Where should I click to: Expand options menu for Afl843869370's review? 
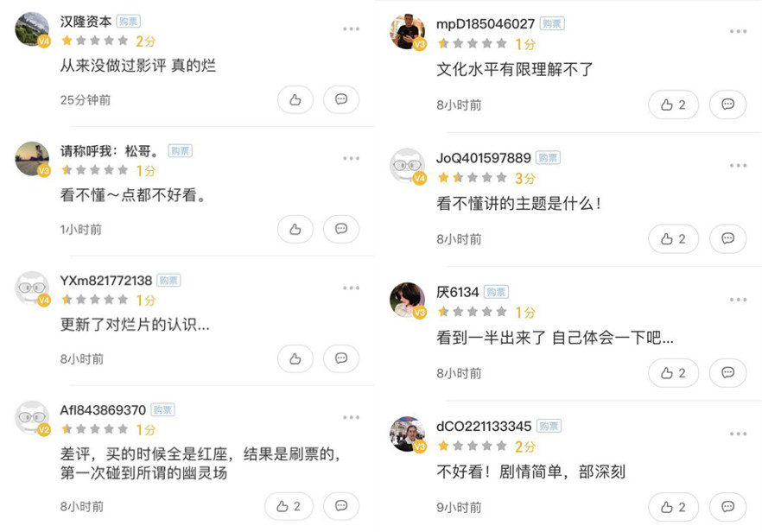pyautogui.click(x=351, y=417)
